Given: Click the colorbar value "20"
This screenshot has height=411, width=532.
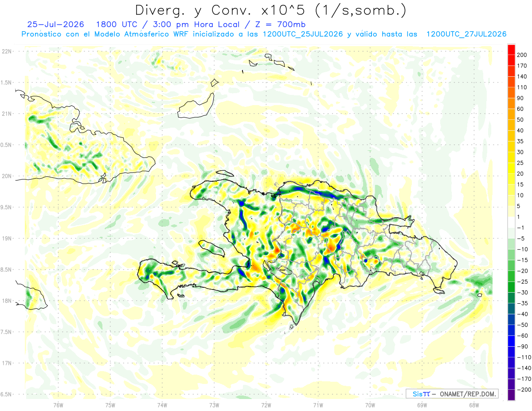Looking at the screenshot, I should 520,174.
